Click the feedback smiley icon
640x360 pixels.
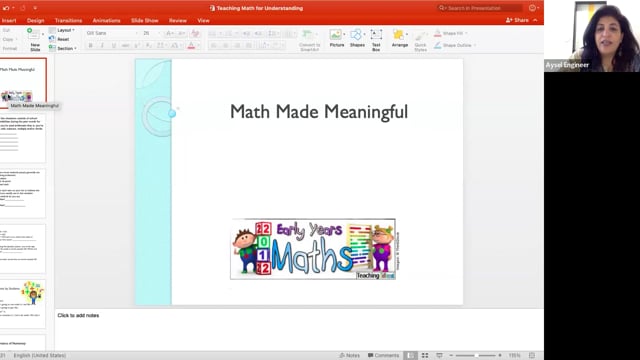click(532, 8)
